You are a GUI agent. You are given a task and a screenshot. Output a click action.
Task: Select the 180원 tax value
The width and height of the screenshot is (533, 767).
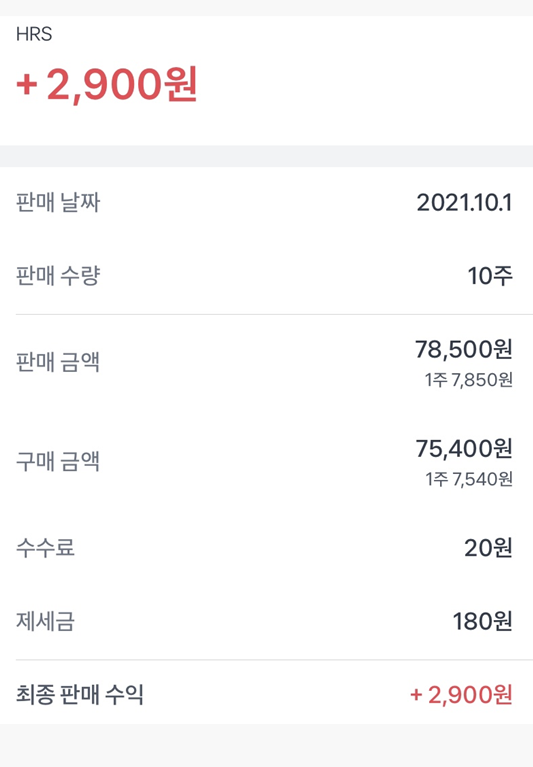(483, 621)
